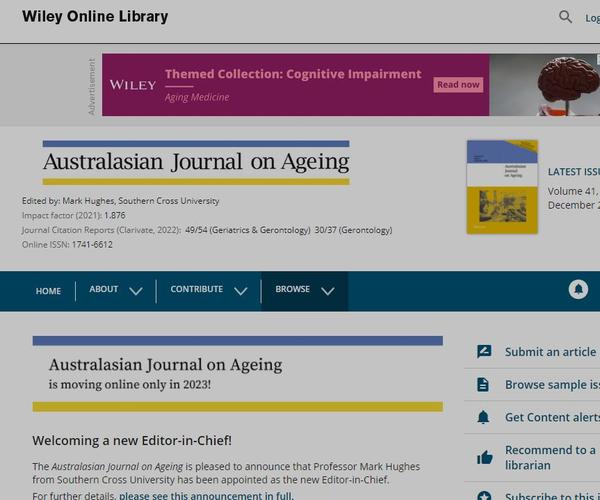
Task: Click the Subscribe to this journal star icon
Action: click(484, 496)
